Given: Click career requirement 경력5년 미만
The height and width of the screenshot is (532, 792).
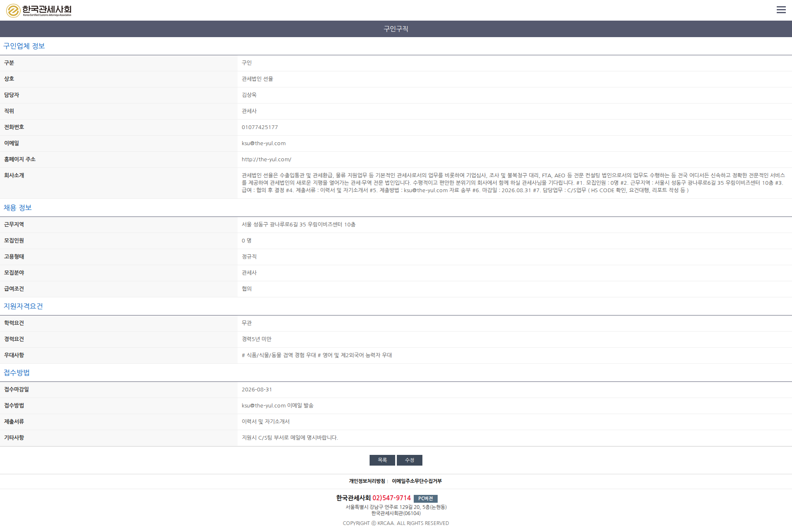Looking at the screenshot, I should point(257,339).
